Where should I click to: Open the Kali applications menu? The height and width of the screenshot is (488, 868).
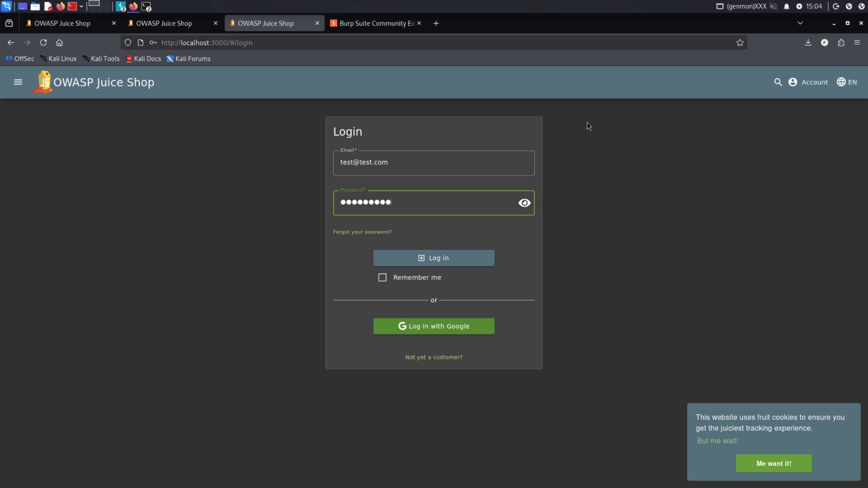point(6,6)
